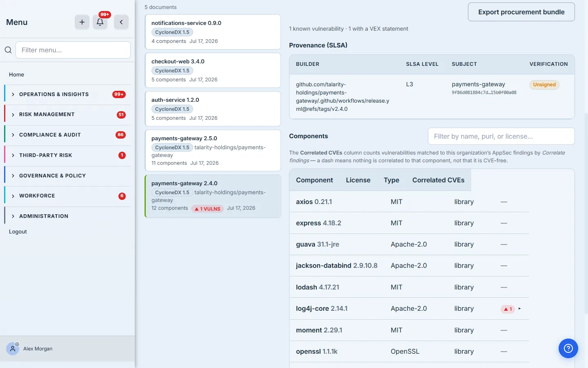This screenshot has width=588, height=368.
Task: Open the help question mark button
Action: pyautogui.click(x=568, y=348)
